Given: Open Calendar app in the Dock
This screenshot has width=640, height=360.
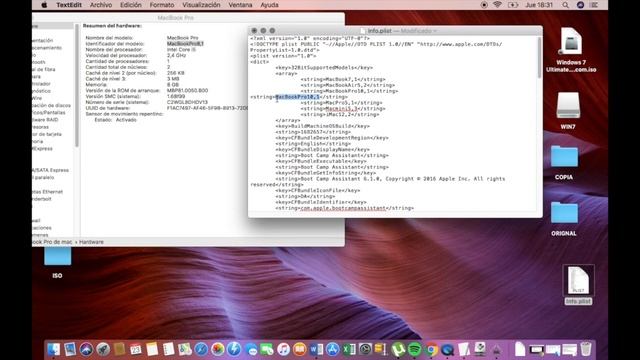Looking at the screenshot, I should coord(136,349).
